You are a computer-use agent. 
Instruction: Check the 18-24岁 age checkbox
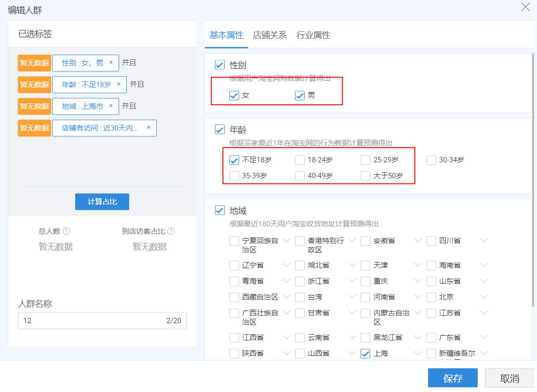tap(300, 160)
